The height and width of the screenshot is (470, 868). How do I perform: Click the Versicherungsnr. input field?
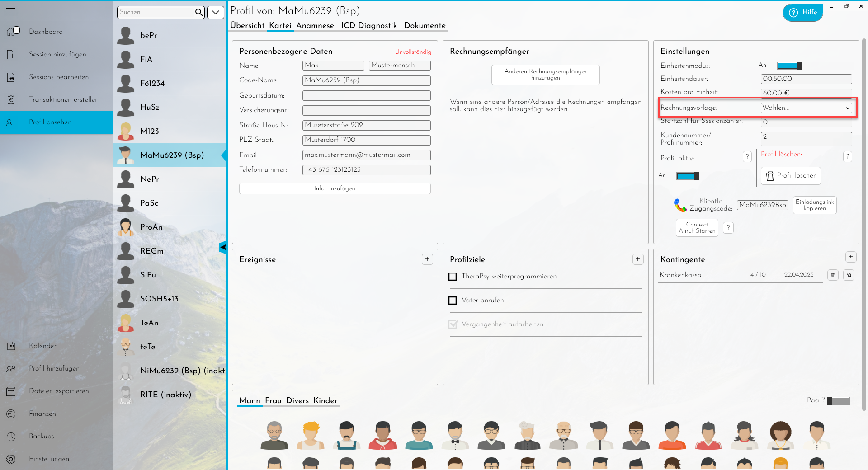coord(366,110)
